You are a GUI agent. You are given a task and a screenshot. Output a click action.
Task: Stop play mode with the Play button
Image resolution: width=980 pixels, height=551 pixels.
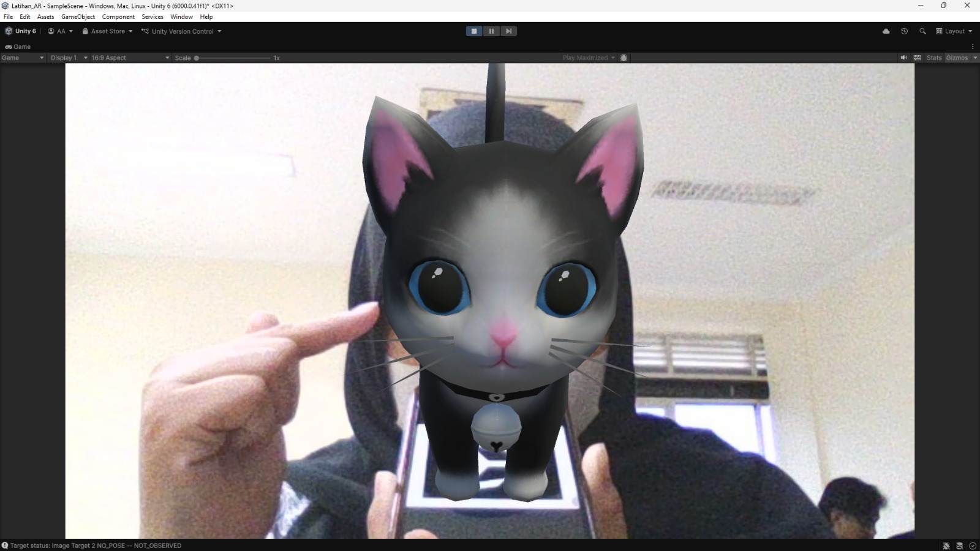click(x=473, y=31)
